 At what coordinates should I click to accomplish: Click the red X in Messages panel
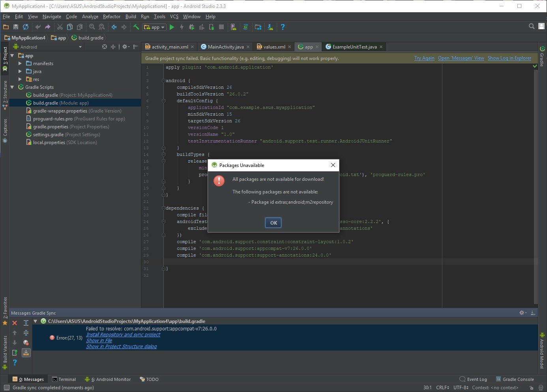(15, 323)
